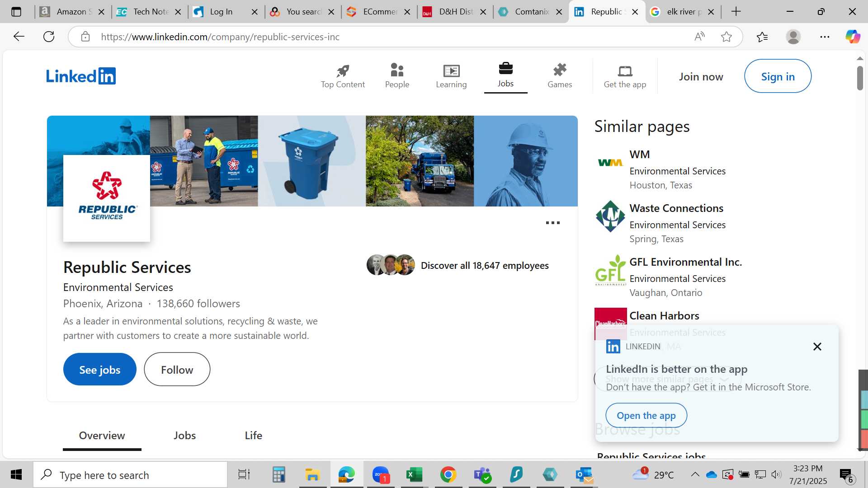Refresh the page

[x=49, y=37]
